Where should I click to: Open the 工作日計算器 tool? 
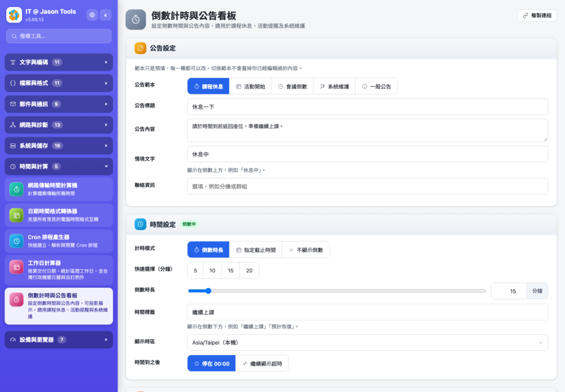(x=58, y=270)
